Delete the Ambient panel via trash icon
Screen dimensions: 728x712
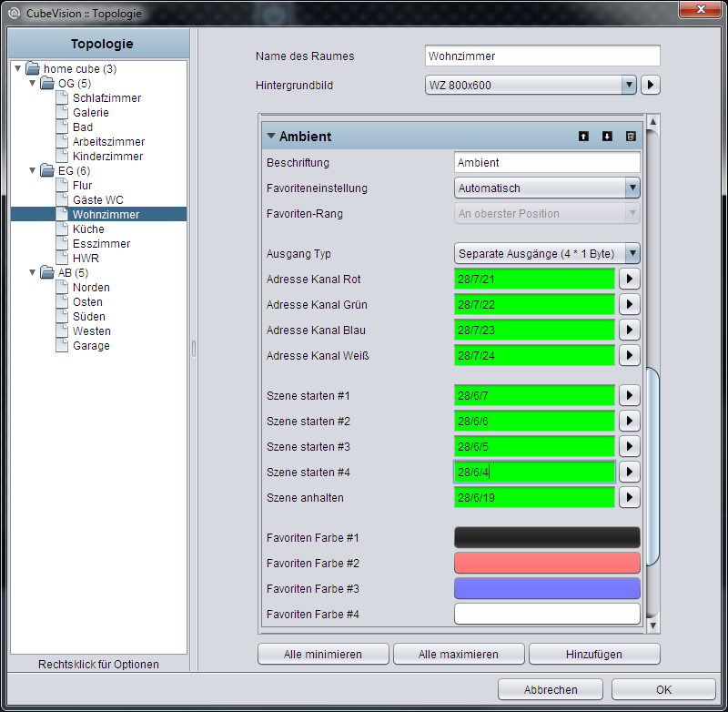631,136
